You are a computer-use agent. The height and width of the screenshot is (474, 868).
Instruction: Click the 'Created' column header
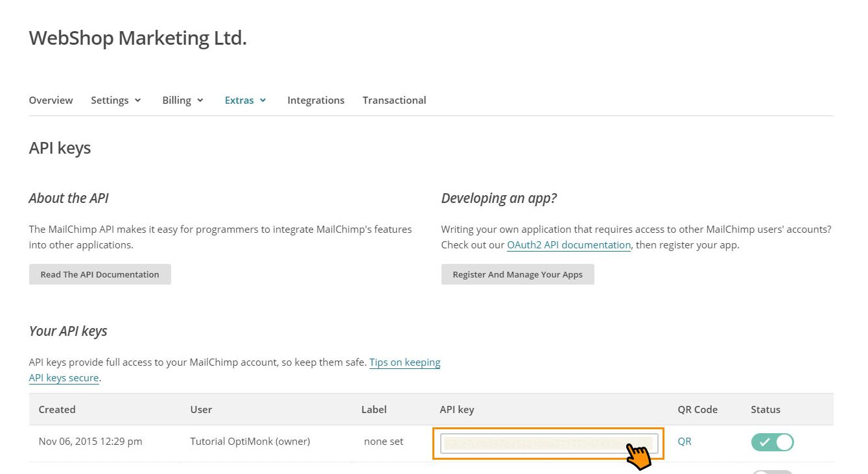pyautogui.click(x=57, y=409)
